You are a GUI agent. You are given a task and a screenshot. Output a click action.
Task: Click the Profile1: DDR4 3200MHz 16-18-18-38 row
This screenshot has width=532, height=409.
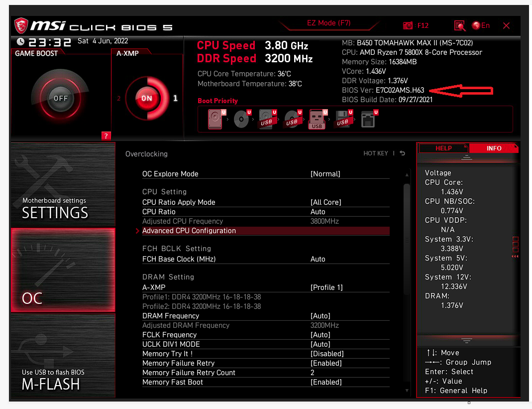point(202,297)
